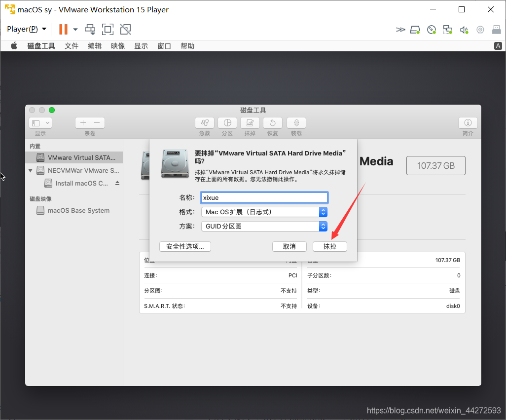Click the 取消 (Cancel) button
This screenshot has height=420, width=506.
point(289,246)
